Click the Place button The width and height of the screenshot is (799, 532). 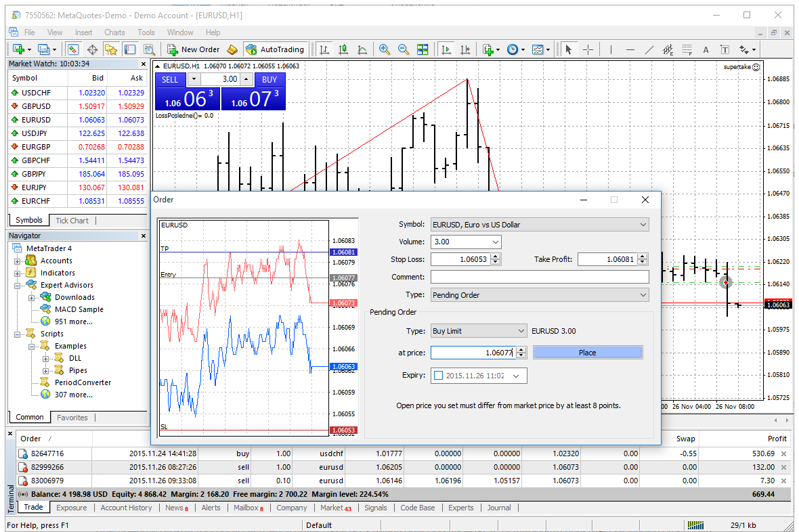(x=588, y=353)
